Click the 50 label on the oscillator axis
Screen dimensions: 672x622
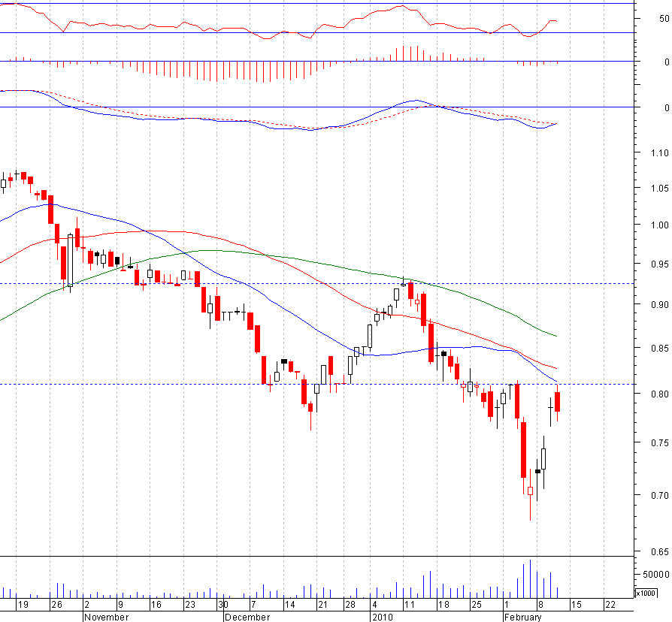pyautogui.click(x=664, y=19)
